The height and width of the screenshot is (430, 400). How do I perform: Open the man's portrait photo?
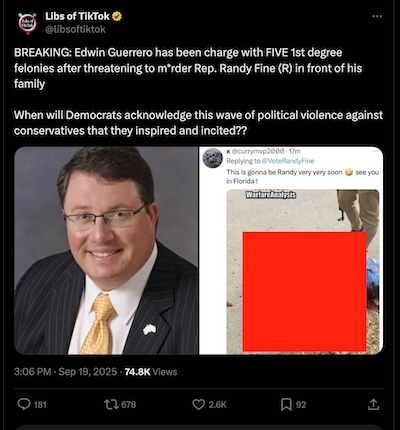pyautogui.click(x=106, y=250)
